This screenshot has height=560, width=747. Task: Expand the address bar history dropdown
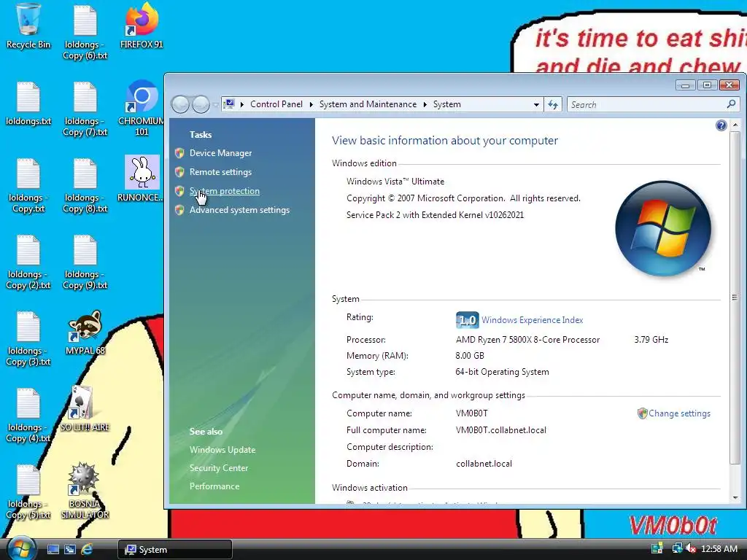[536, 104]
